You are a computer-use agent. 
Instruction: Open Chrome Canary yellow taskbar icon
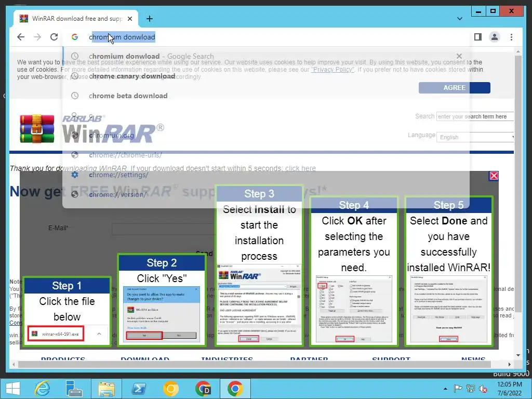click(x=170, y=389)
